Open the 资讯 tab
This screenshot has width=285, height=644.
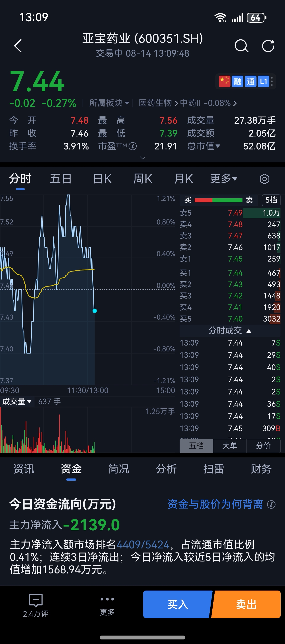coord(24,469)
